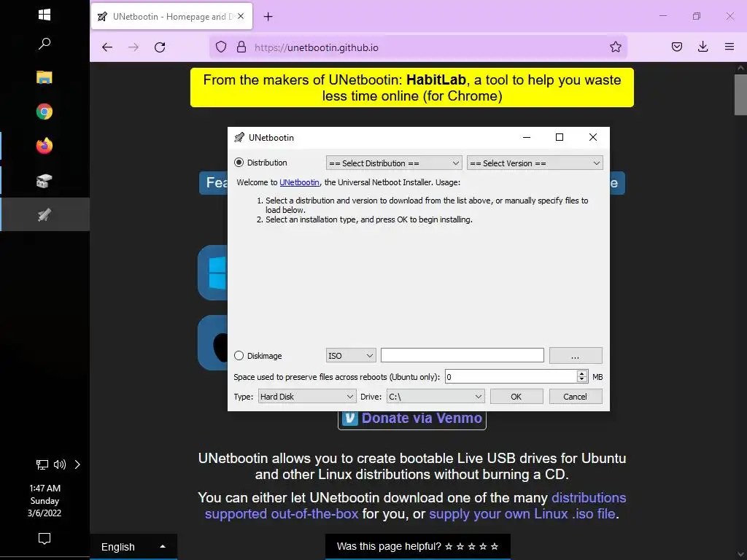Screen dimensions: 747x560
Task: Open Google Chrome from the taskbar
Action: pos(44,112)
